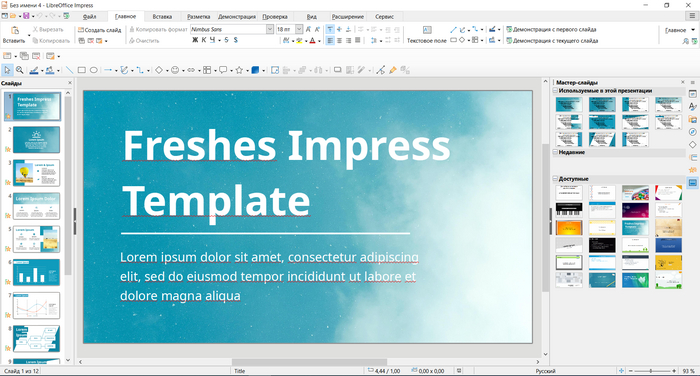The image size is (700, 376).
Task: Toggle italic К formatting
Action: click(x=204, y=40)
